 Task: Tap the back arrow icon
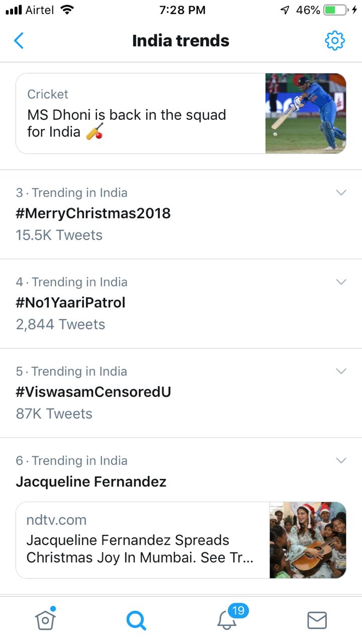[19, 41]
